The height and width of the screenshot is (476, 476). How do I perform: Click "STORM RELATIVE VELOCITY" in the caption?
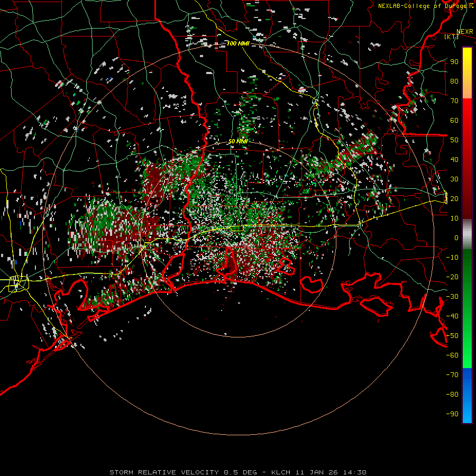[x=164, y=472]
